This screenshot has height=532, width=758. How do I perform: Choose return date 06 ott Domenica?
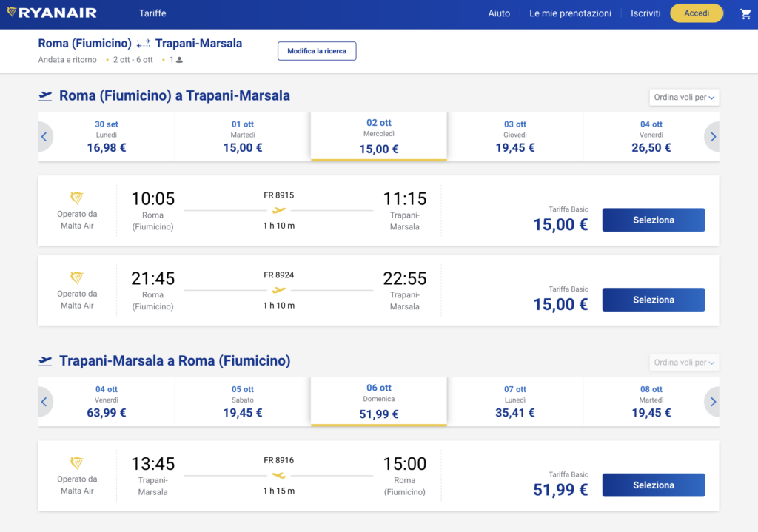(x=379, y=402)
